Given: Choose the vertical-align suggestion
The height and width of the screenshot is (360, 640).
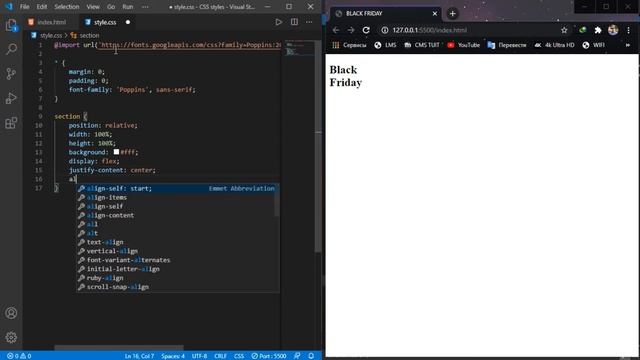Looking at the screenshot, I should point(178,251).
